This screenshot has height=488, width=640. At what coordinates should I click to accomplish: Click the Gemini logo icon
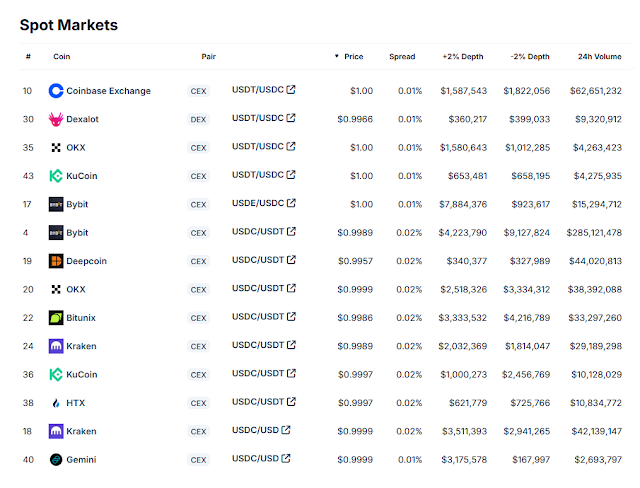[x=56, y=460]
